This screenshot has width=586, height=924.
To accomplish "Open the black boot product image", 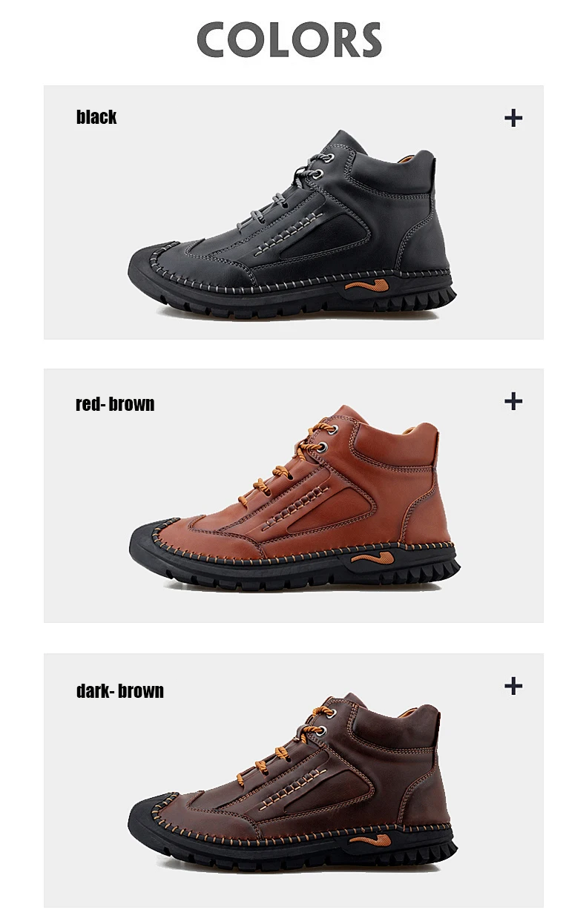I will click(292, 222).
